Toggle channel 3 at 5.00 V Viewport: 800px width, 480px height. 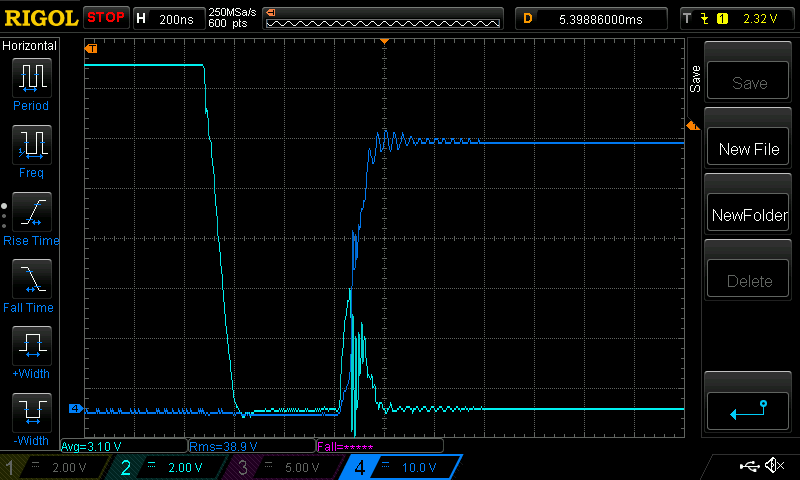coord(287,467)
